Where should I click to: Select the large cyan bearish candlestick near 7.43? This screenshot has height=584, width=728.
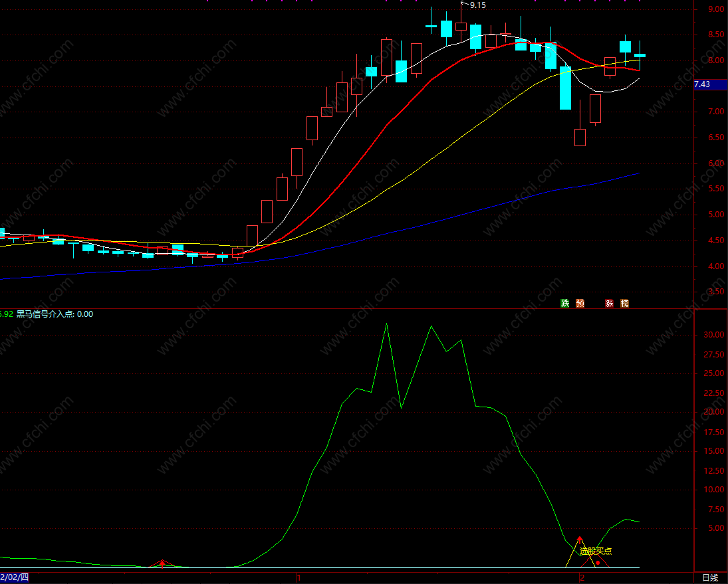tap(565, 88)
